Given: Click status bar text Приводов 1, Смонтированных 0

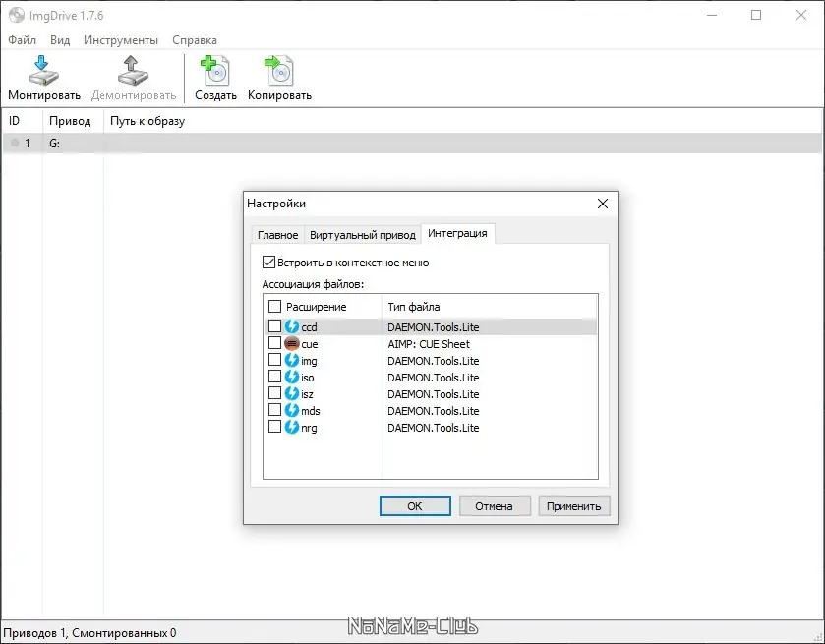Looking at the screenshot, I should (x=89, y=633).
